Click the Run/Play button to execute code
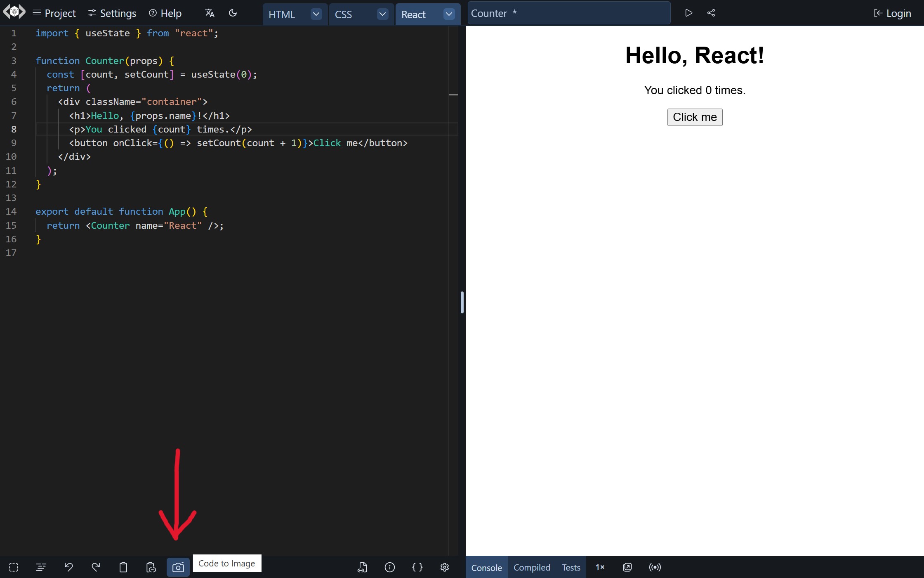 (688, 13)
